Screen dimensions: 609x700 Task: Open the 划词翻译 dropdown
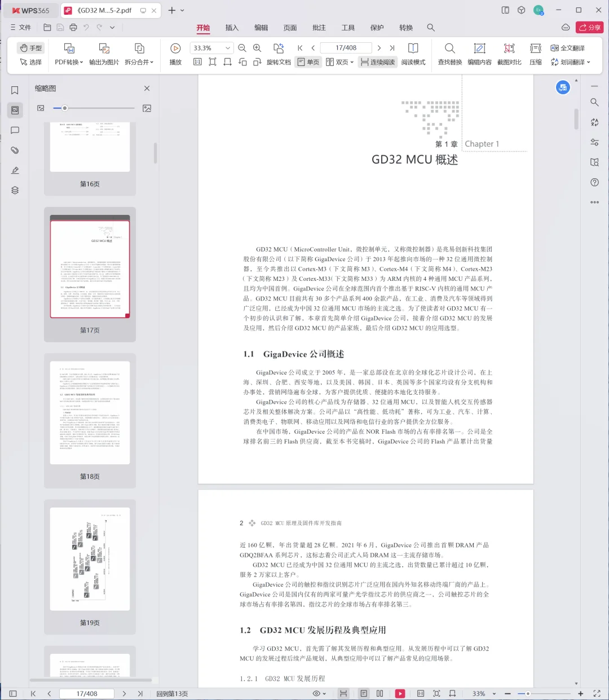point(570,62)
